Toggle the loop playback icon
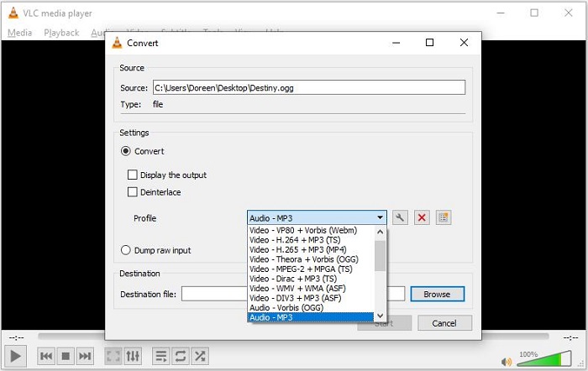 (x=181, y=357)
